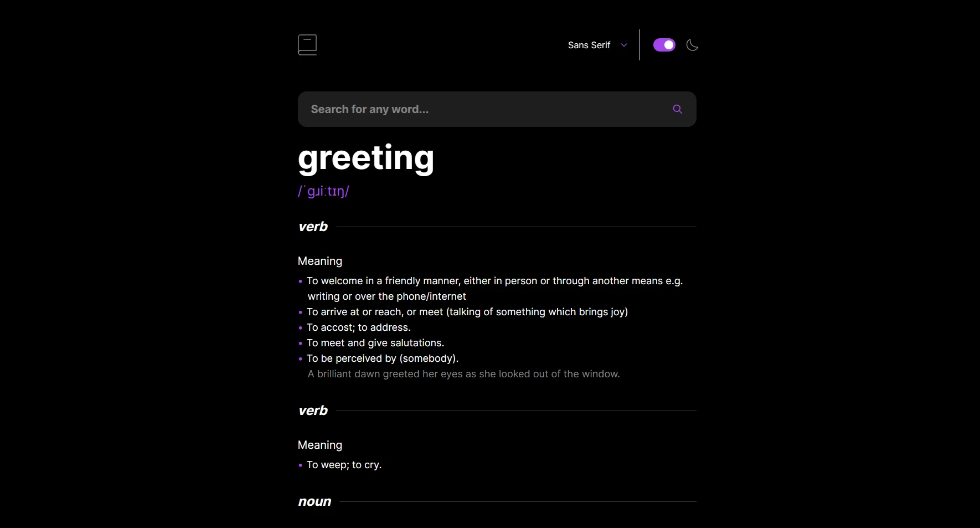
Task: Click the dictionary icon at top left
Action: click(307, 44)
